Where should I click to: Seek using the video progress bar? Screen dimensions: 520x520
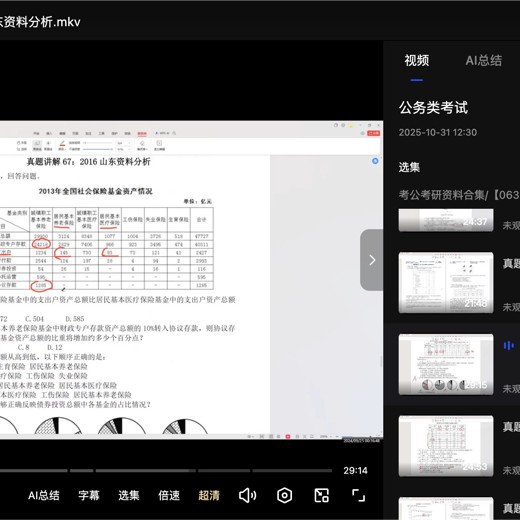coord(166,471)
